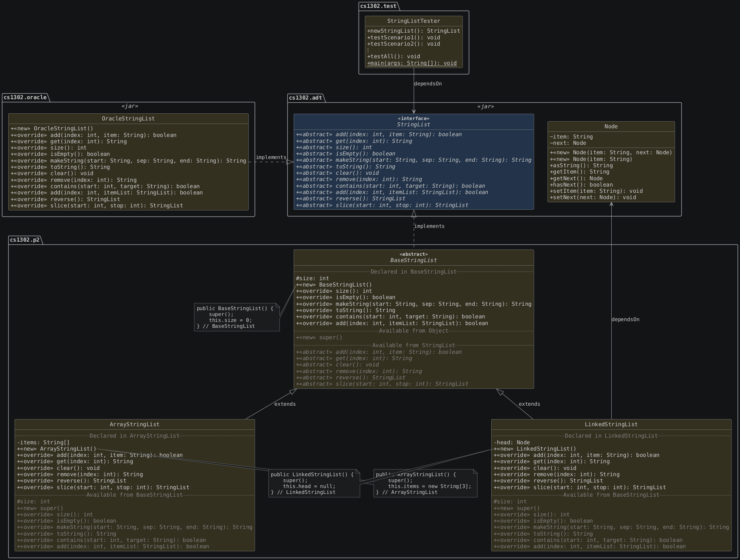Click implements label above BaseStringList
Screen dimensions: 740x560
429,226
